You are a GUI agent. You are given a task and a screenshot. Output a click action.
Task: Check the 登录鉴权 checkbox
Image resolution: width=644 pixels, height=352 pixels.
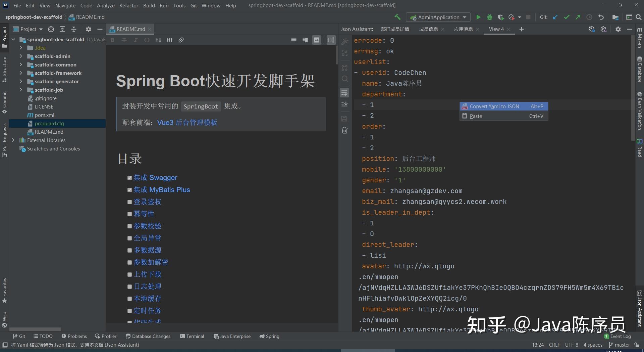point(130,202)
